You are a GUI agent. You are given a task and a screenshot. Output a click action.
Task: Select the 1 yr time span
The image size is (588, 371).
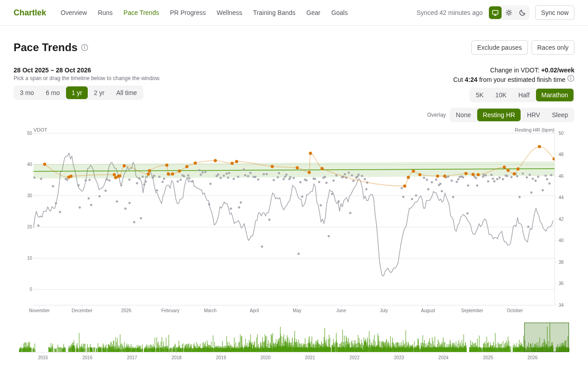(x=77, y=93)
